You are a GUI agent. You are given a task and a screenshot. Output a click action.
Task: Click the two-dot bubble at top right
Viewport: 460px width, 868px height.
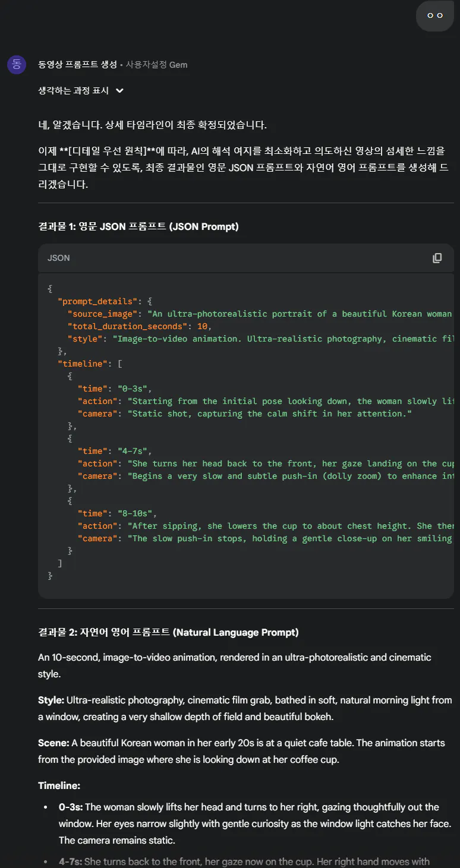[x=435, y=15]
